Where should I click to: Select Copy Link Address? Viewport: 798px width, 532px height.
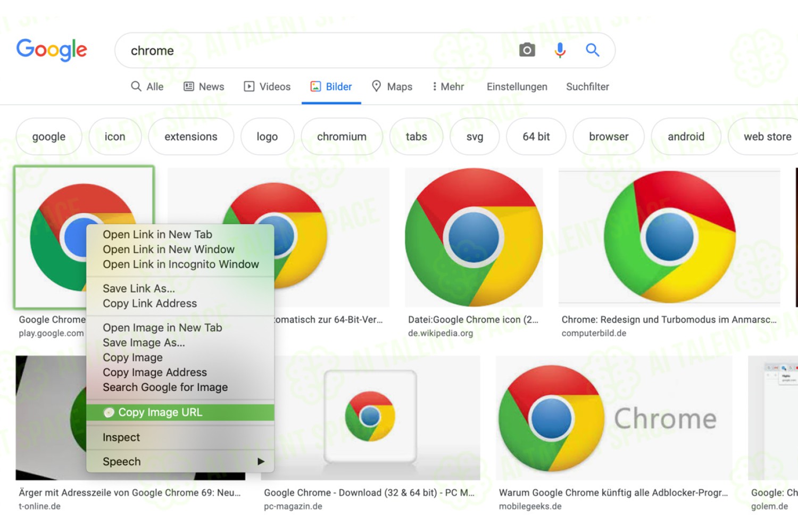tap(180, 303)
